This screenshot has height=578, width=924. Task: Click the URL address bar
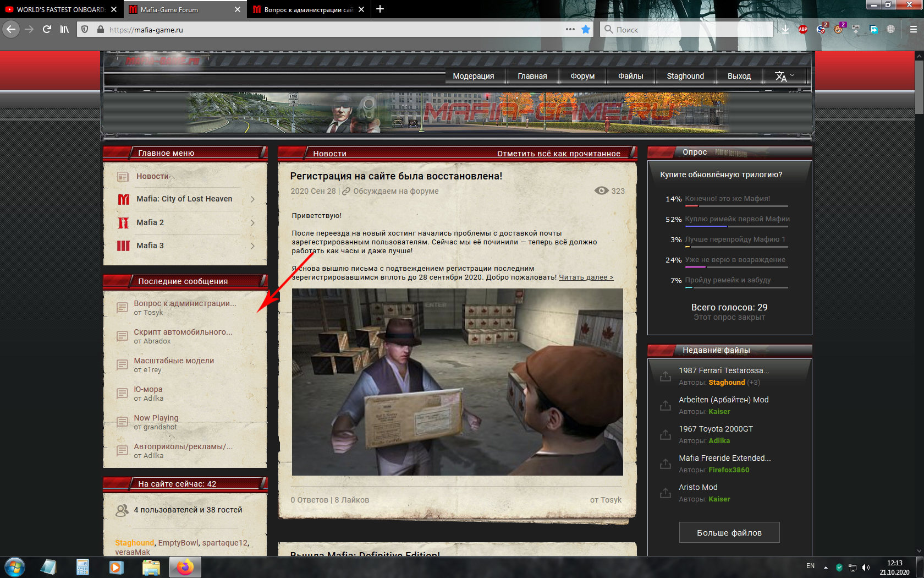point(335,30)
